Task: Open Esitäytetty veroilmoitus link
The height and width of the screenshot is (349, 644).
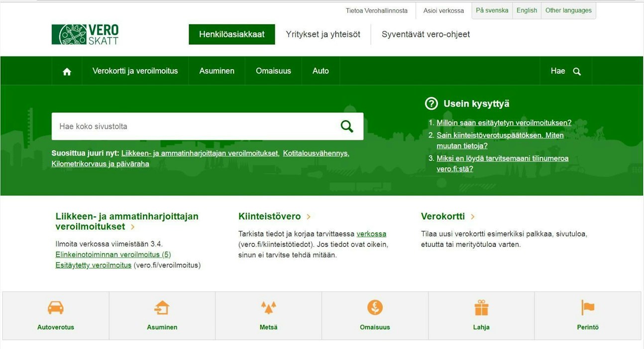Action: (93, 265)
